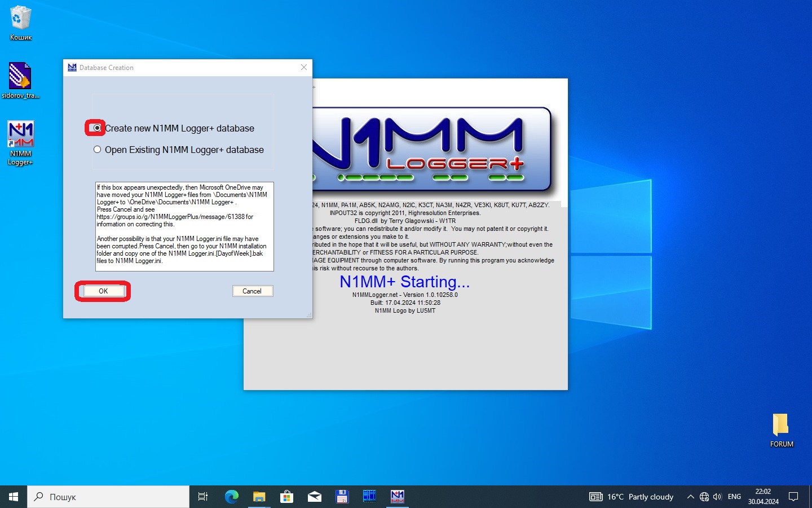Launch Microsoft Edge from the taskbar

coord(231,497)
